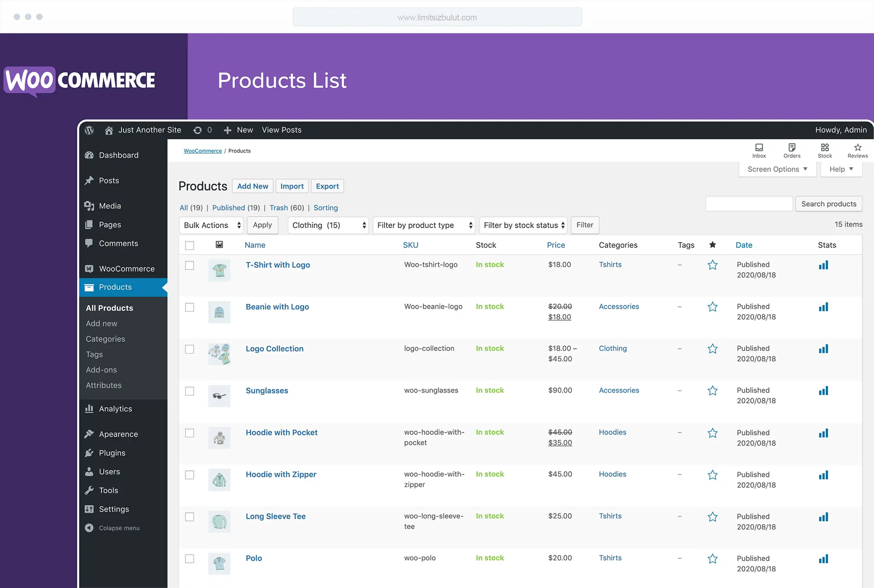Image resolution: width=874 pixels, height=588 pixels.
Task: Check the Hoodie with Zipper row checkbox
Action: point(189,475)
